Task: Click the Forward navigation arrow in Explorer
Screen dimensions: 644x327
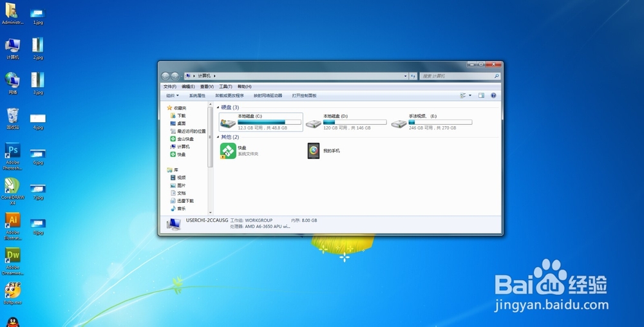Action: [x=175, y=76]
